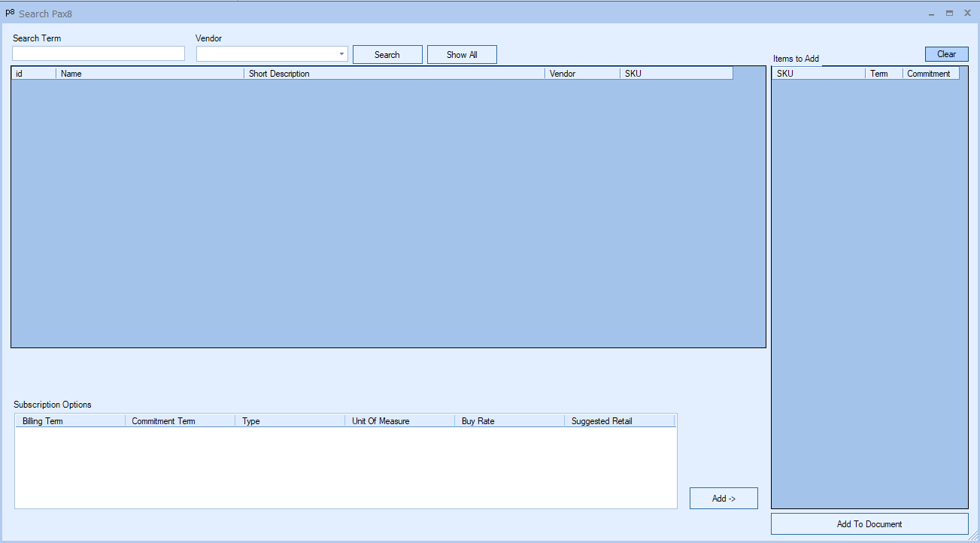The width and height of the screenshot is (980, 543).
Task: Select the Billing Term column header
Action: click(70, 421)
